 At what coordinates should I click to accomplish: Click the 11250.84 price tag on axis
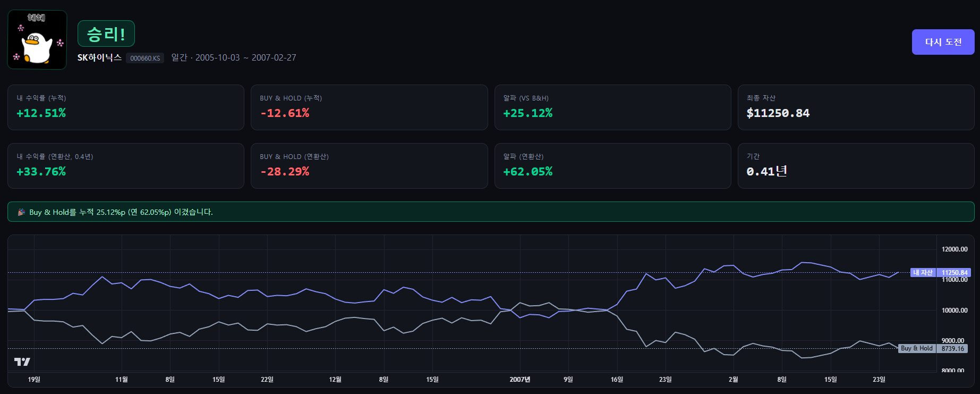pyautogui.click(x=954, y=273)
